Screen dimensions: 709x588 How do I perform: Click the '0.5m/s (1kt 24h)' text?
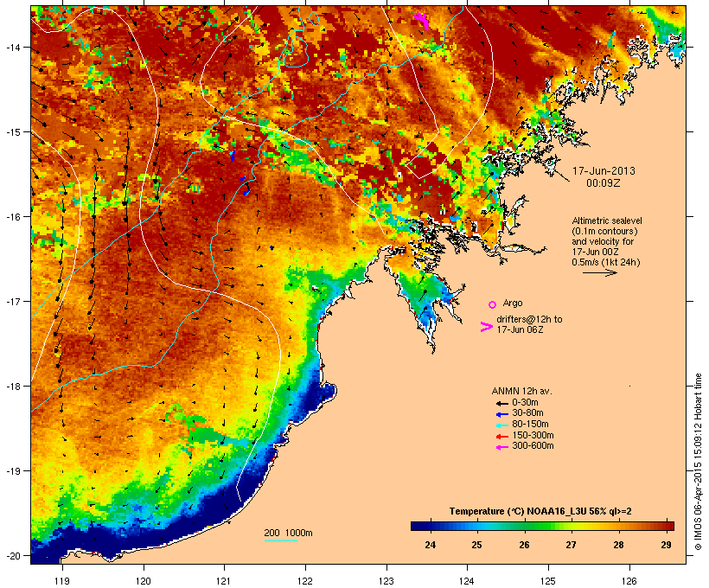606,262
